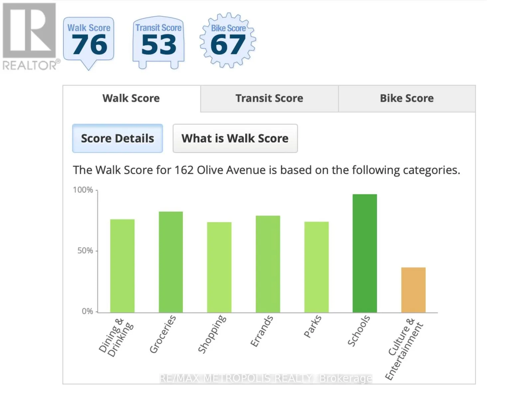
Task: Click the Bike Score 67 gear badge
Action: (x=228, y=41)
